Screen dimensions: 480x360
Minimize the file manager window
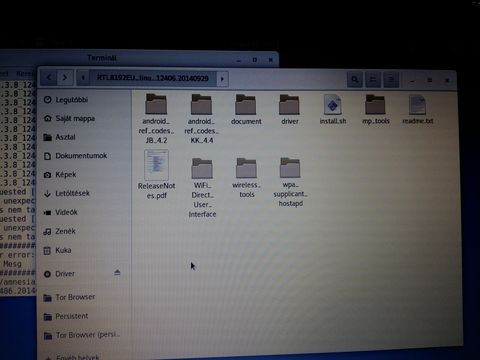(412, 81)
